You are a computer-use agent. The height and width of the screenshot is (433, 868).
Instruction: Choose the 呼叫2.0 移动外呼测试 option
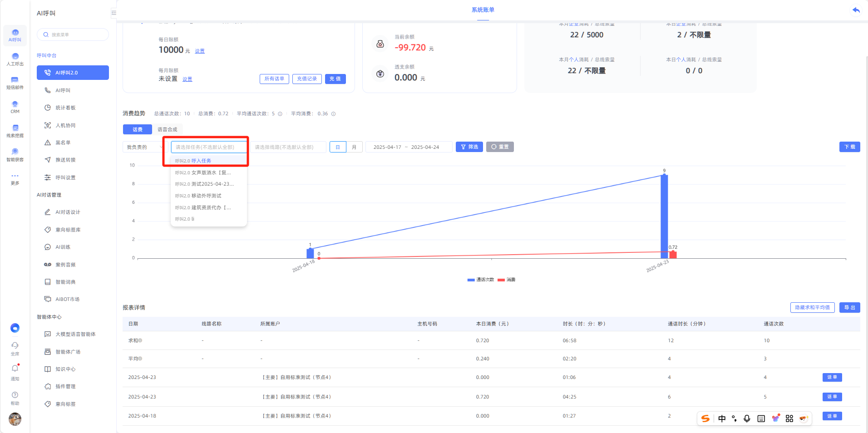(x=209, y=196)
